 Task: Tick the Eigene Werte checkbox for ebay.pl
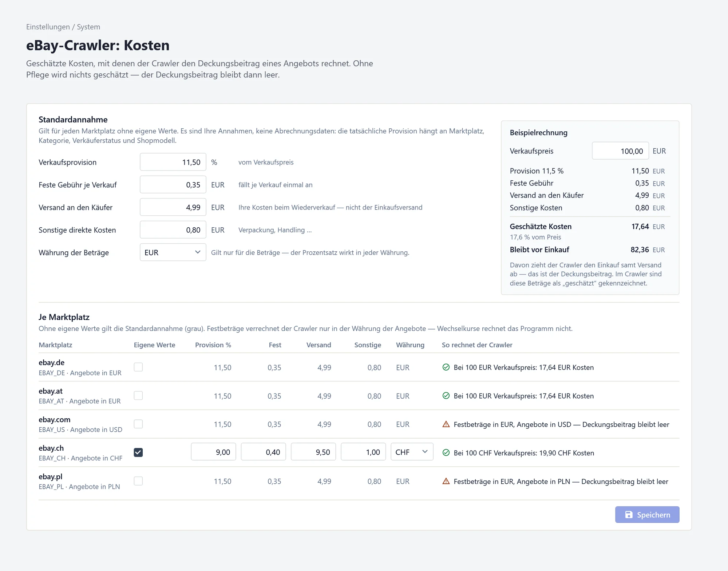click(138, 481)
